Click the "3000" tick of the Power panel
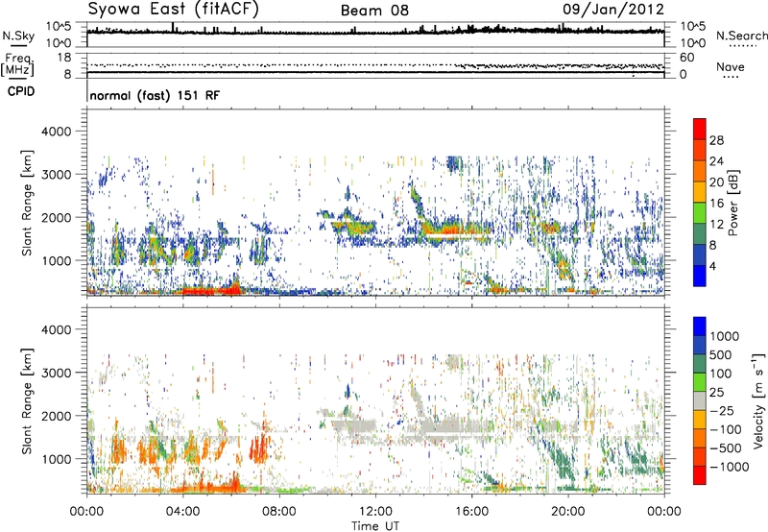 (57, 175)
